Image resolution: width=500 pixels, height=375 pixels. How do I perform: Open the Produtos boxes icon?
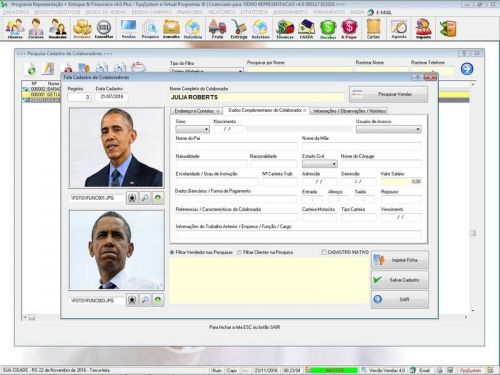tap(82, 29)
